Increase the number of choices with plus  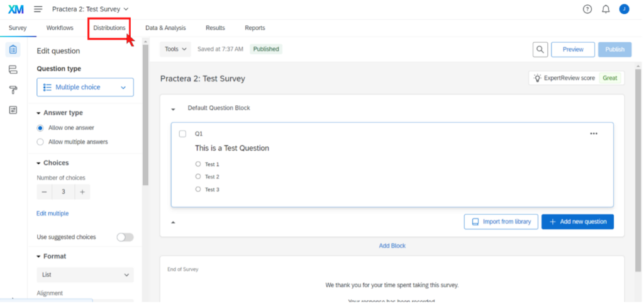82,192
